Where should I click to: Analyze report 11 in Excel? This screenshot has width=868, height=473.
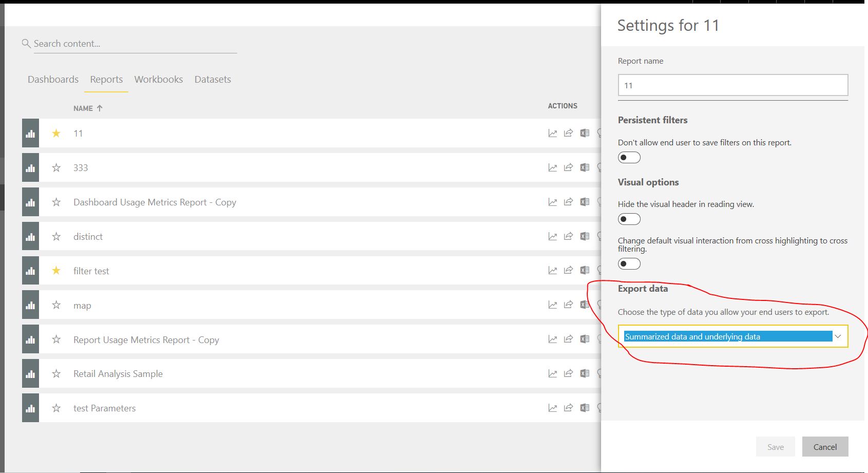pyautogui.click(x=585, y=134)
